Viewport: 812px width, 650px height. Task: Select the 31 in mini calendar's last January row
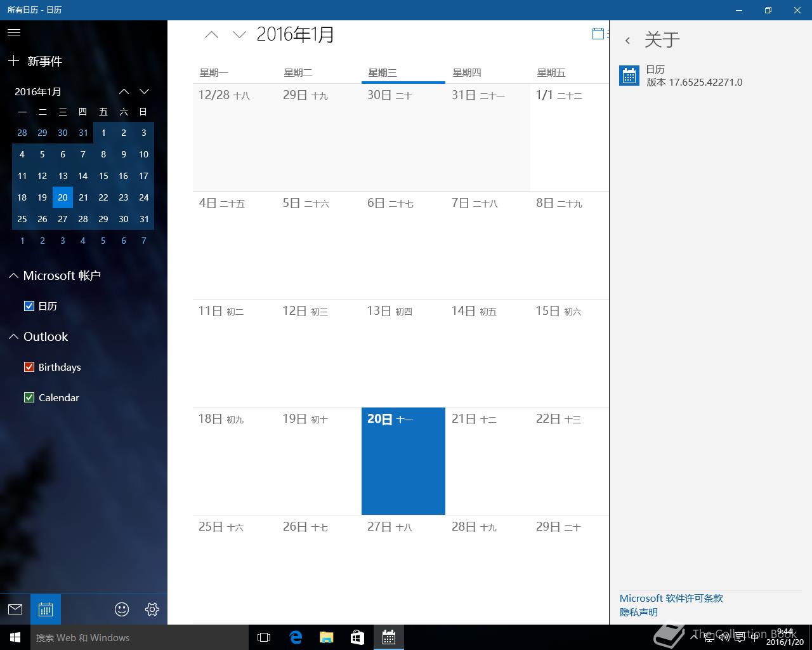144,219
